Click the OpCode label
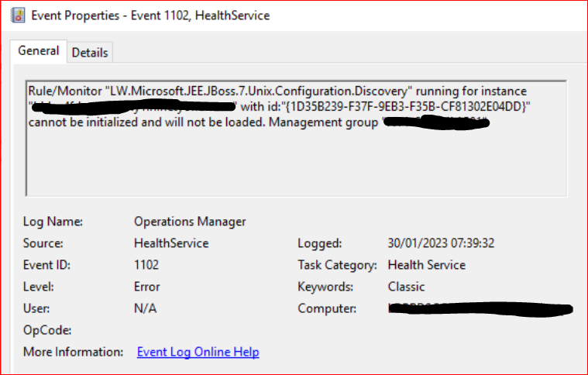The width and height of the screenshot is (588, 375). [x=47, y=330]
